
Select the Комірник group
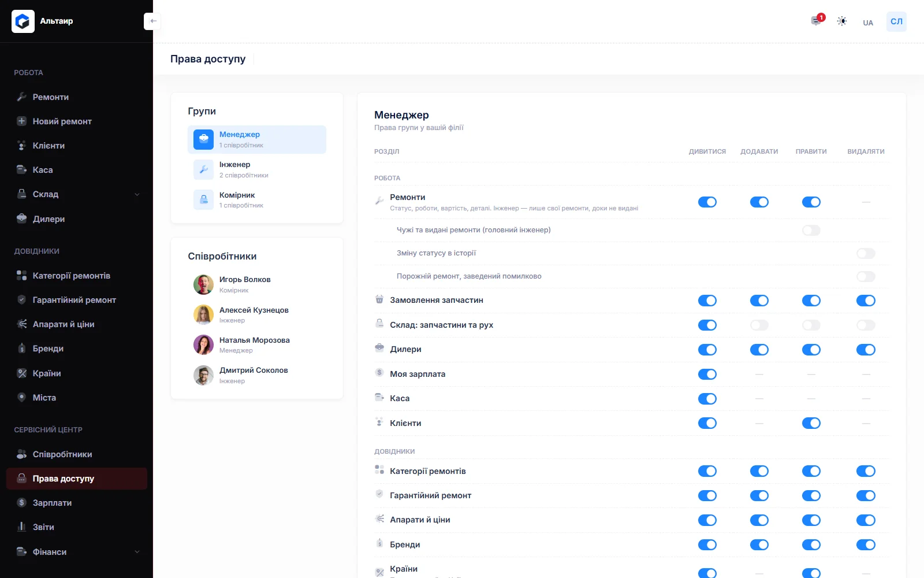tap(257, 199)
